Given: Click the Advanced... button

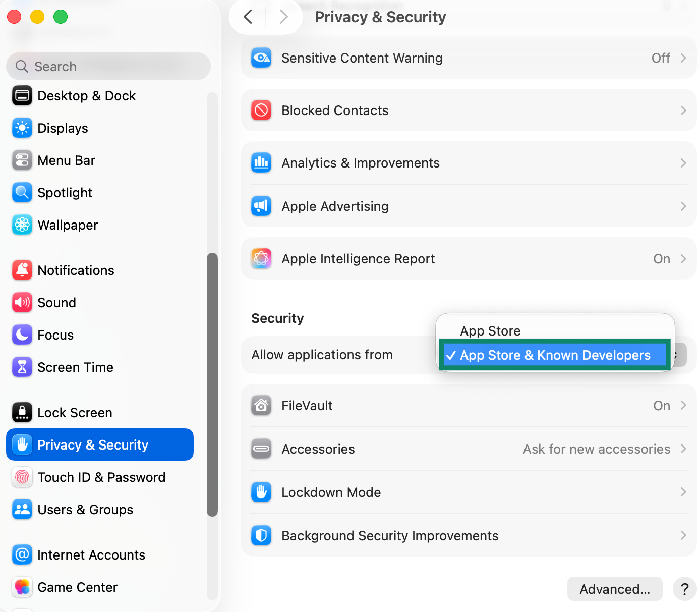Looking at the screenshot, I should coord(615,589).
